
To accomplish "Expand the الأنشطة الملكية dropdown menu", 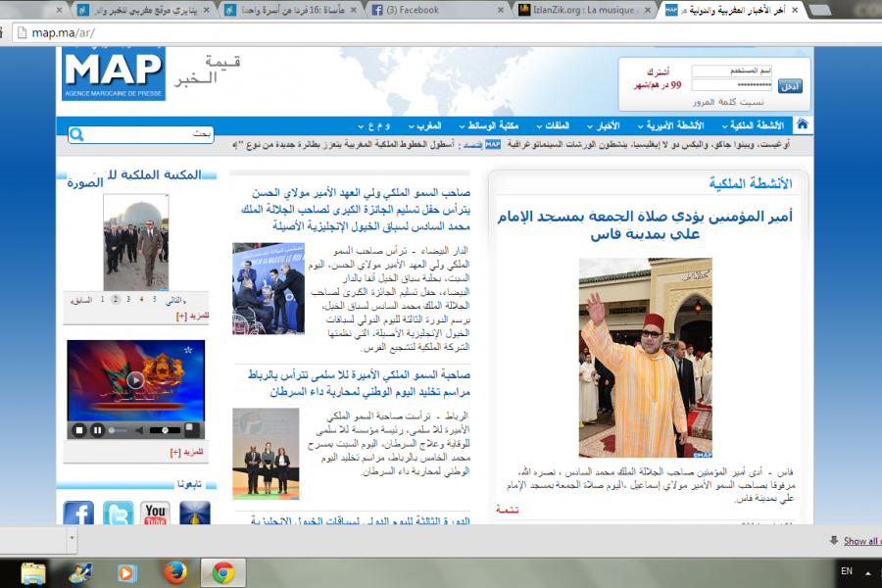I will point(757,125).
